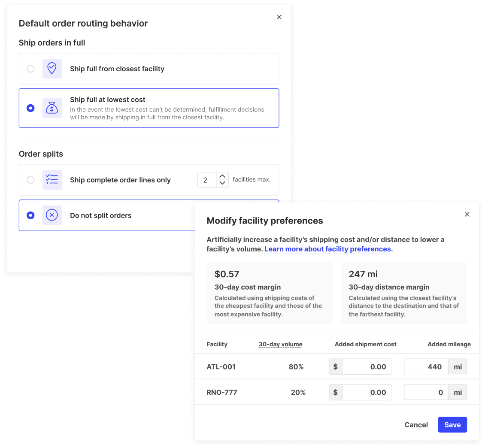485x448 pixels.
Task: Click the 30-day cost margin heading
Action: click(248, 287)
